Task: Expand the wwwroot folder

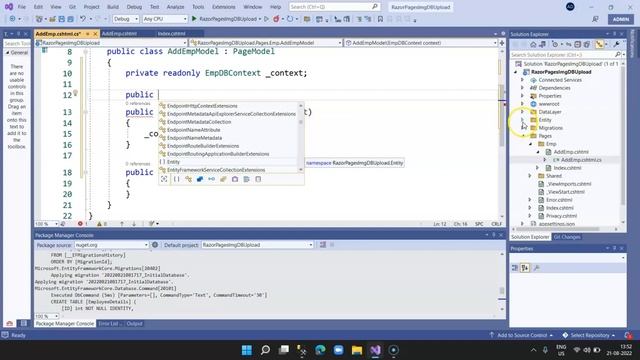Action: (x=522, y=104)
